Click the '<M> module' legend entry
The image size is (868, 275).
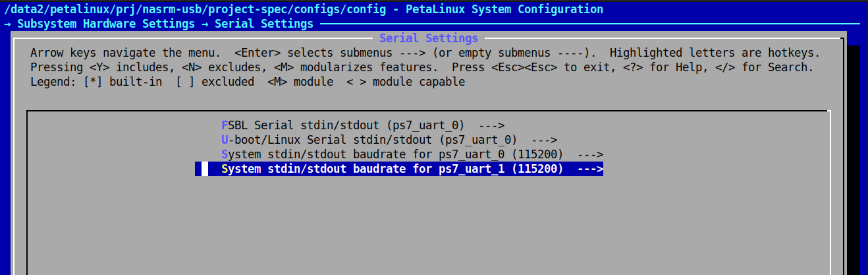300,82
